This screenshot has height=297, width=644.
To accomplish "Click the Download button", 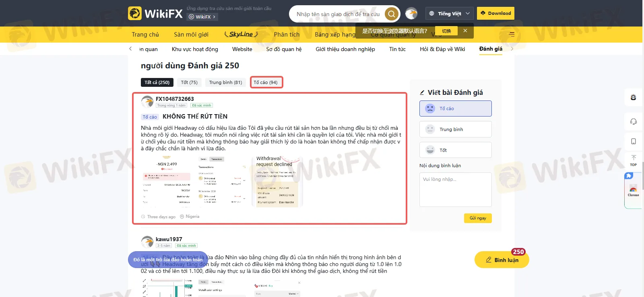I will (495, 13).
